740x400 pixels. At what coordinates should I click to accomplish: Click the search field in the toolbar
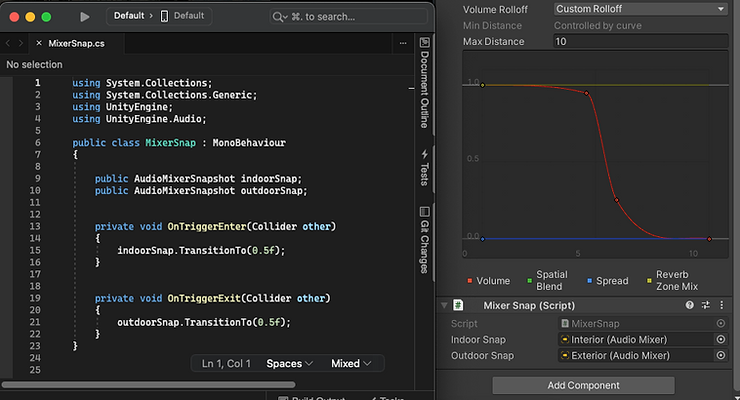coord(349,17)
